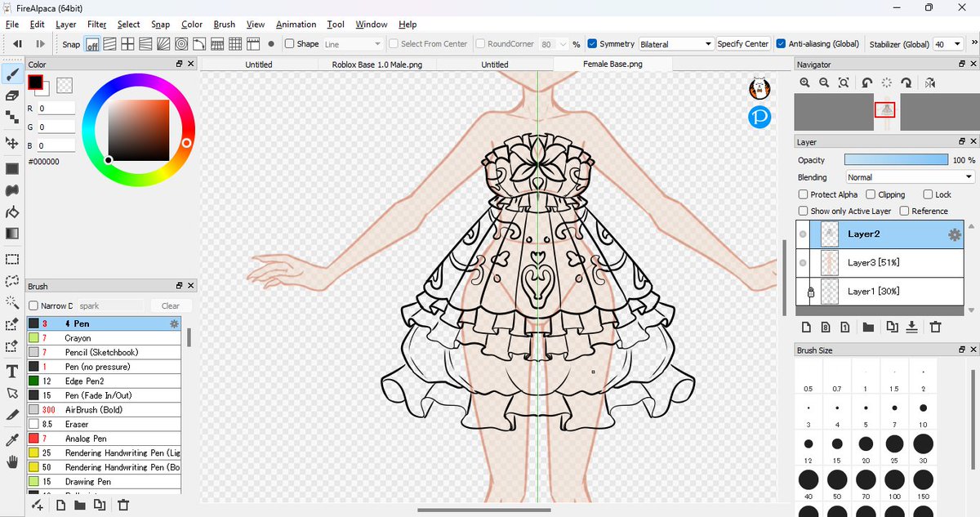
Task: Enable Protect Alpha for the layer
Action: coord(804,194)
